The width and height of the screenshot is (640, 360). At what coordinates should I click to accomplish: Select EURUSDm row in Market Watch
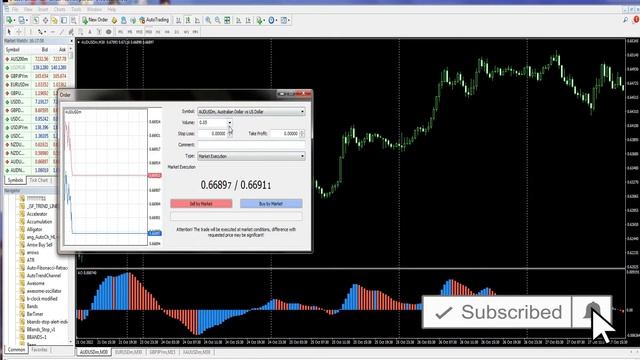tap(37, 85)
